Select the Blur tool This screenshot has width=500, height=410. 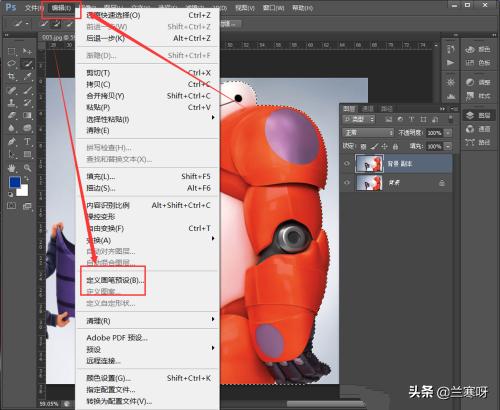click(11, 128)
